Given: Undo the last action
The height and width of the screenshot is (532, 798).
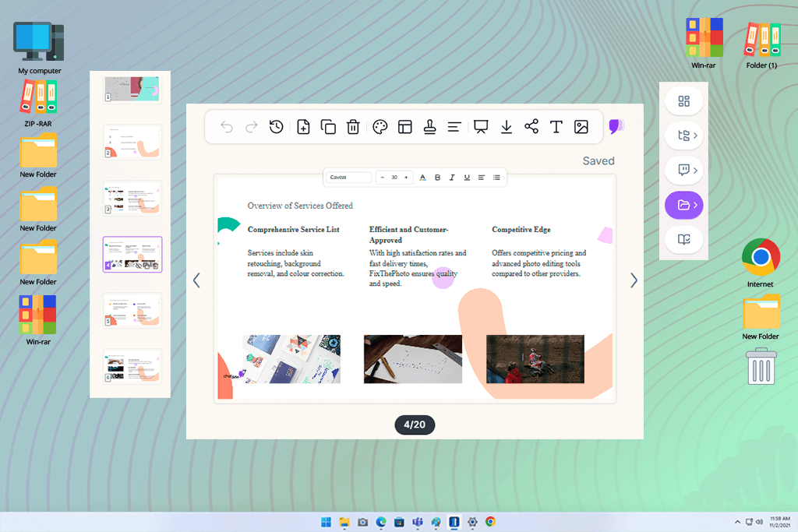Looking at the screenshot, I should coord(227,127).
